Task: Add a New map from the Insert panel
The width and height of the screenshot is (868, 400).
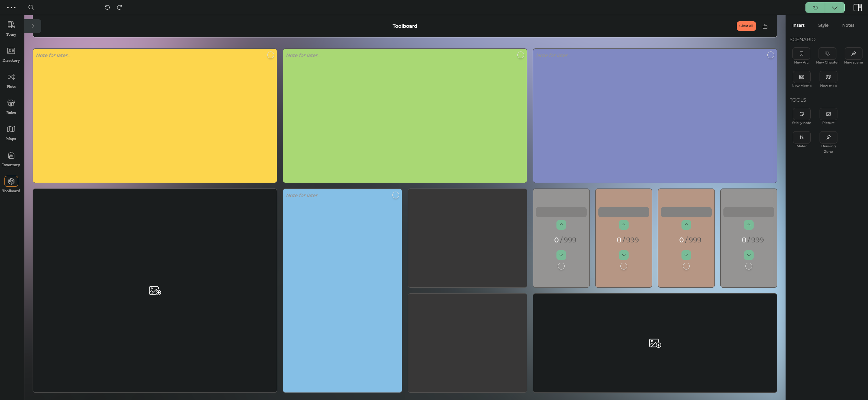Action: point(828,77)
